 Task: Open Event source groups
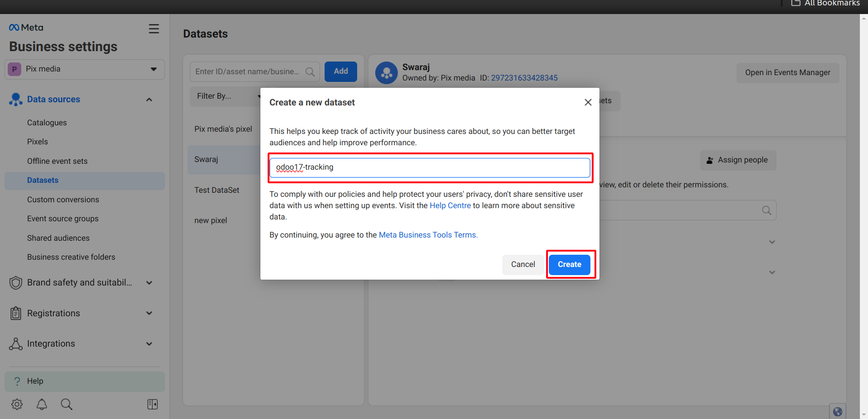coord(63,219)
